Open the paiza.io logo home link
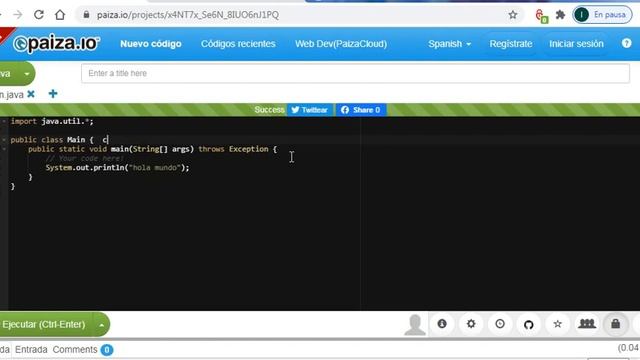This screenshot has height=360, width=640. pyautogui.click(x=56, y=44)
